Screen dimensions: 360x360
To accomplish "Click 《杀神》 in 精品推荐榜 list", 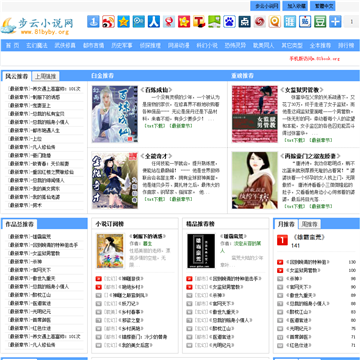I will coord(217,295).
